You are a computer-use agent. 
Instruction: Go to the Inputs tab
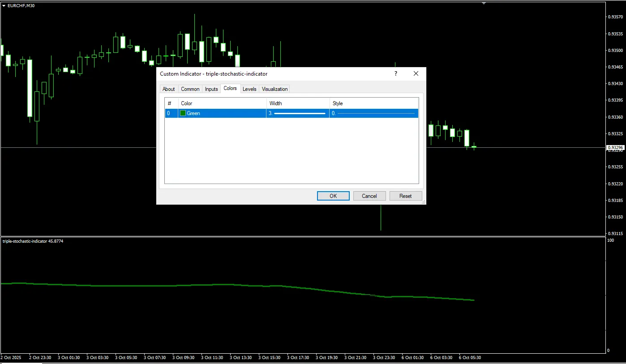pyautogui.click(x=211, y=89)
